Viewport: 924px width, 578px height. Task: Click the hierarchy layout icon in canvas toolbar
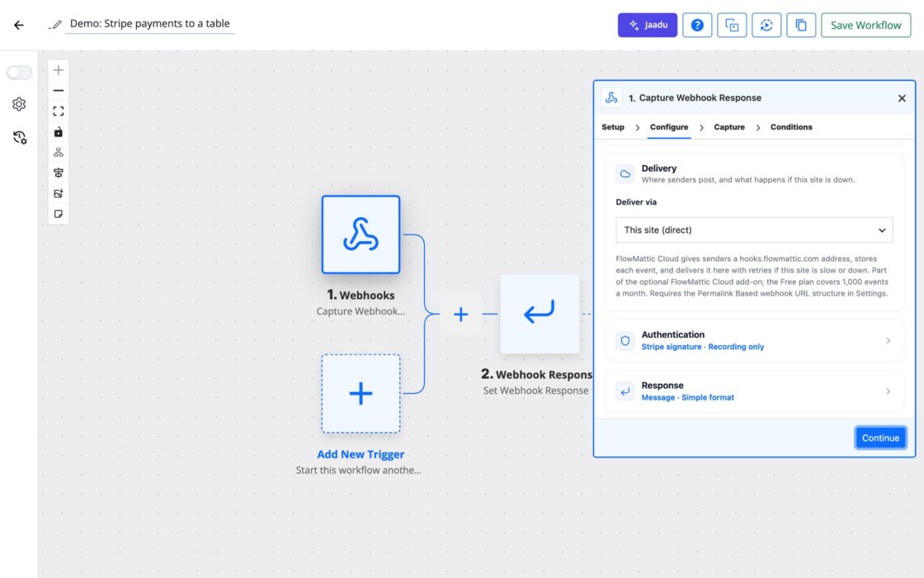pos(59,153)
